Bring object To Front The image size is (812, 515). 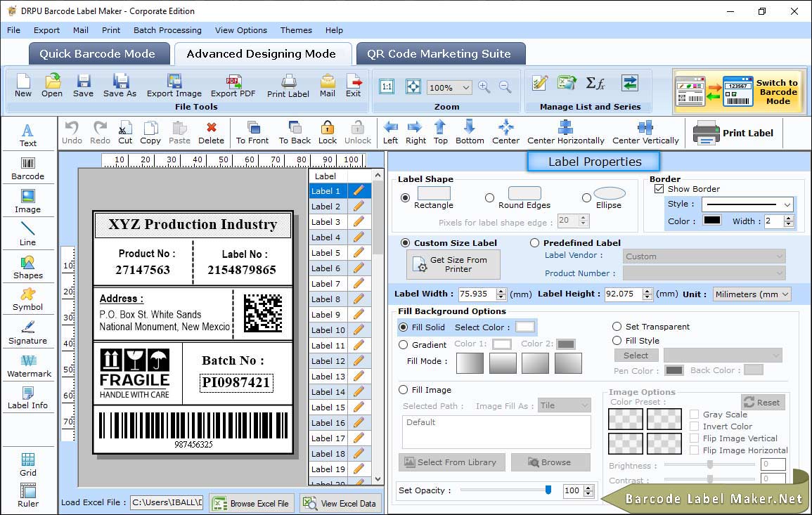[252, 133]
